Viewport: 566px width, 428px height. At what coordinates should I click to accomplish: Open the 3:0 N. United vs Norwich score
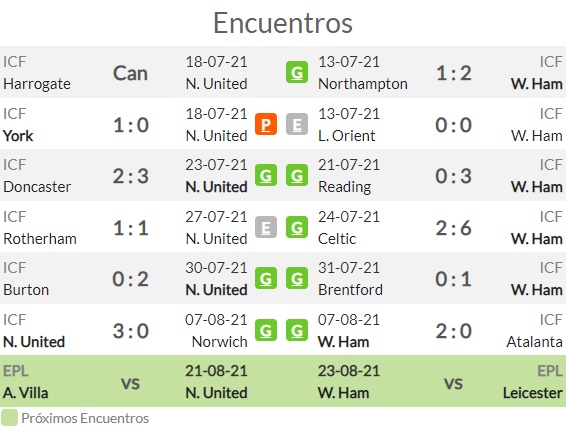click(x=131, y=331)
